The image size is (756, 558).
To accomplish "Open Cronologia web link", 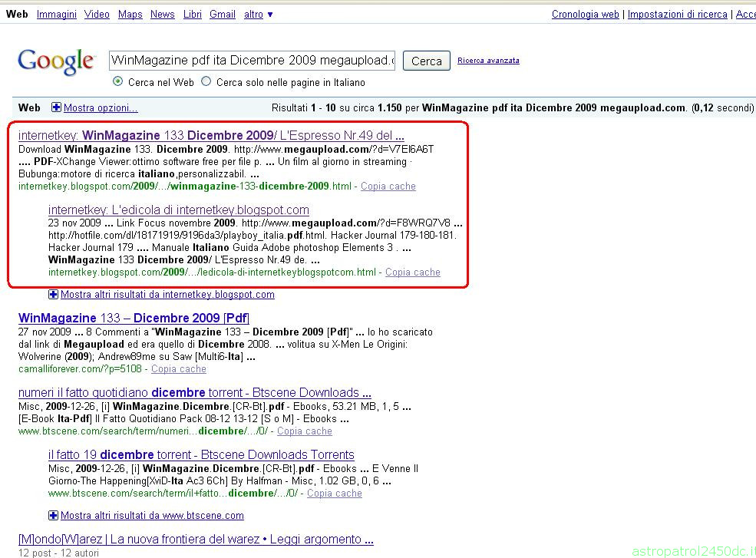I will [586, 15].
